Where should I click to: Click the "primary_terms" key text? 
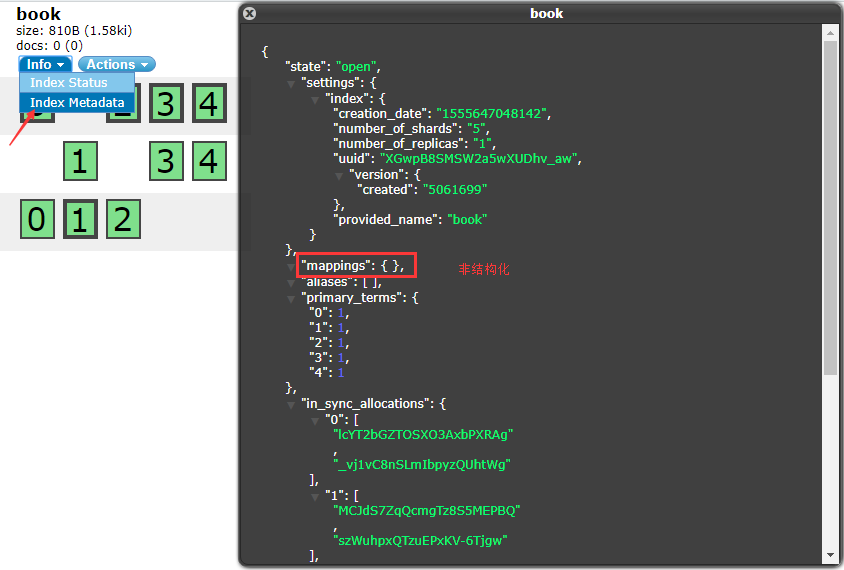pyautogui.click(x=353, y=298)
